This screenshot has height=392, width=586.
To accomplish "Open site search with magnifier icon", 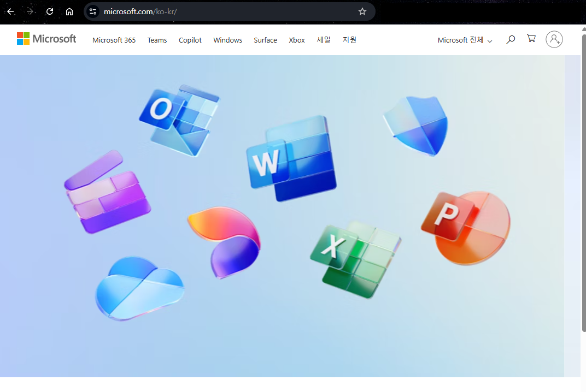I will coord(511,39).
